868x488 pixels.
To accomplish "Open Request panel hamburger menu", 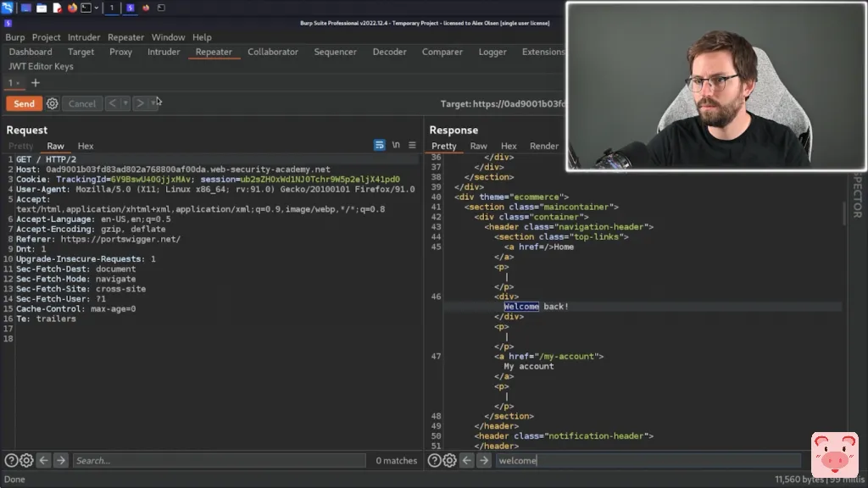I will click(412, 146).
